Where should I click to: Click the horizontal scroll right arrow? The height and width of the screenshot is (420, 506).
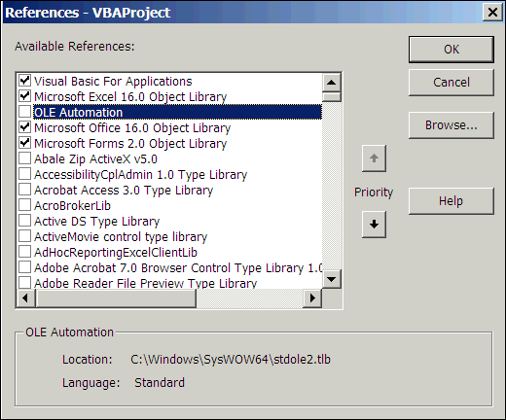[312, 297]
